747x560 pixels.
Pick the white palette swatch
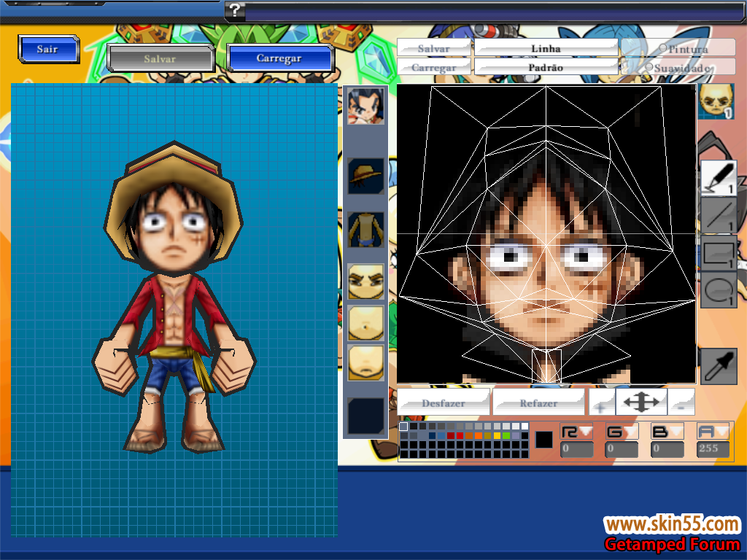coord(525,426)
